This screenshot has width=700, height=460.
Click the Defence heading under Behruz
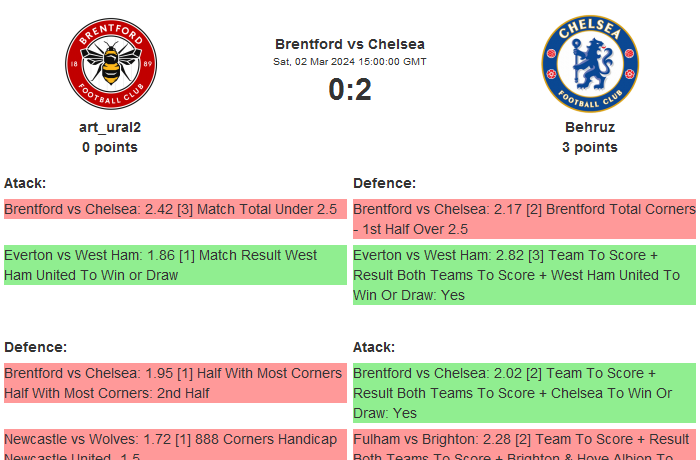(x=384, y=183)
